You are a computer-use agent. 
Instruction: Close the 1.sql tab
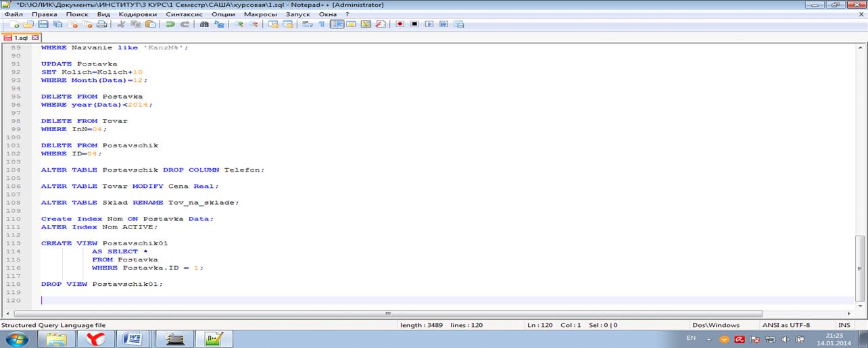pos(35,38)
